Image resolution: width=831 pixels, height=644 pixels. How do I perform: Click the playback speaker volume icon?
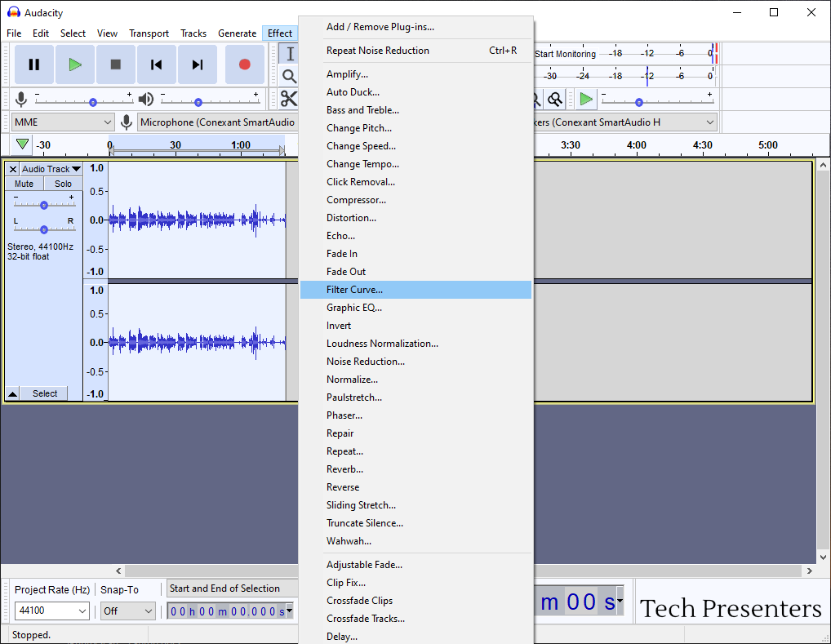tap(146, 99)
